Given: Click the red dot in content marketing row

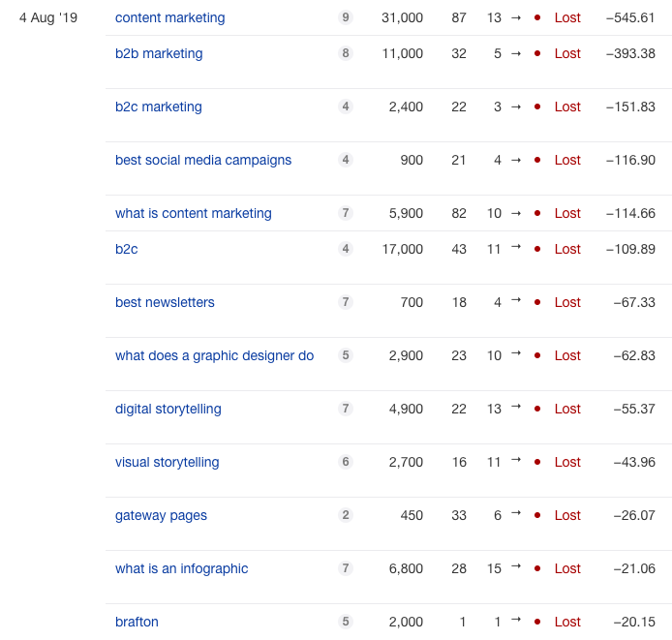Looking at the screenshot, I should 537,17.
